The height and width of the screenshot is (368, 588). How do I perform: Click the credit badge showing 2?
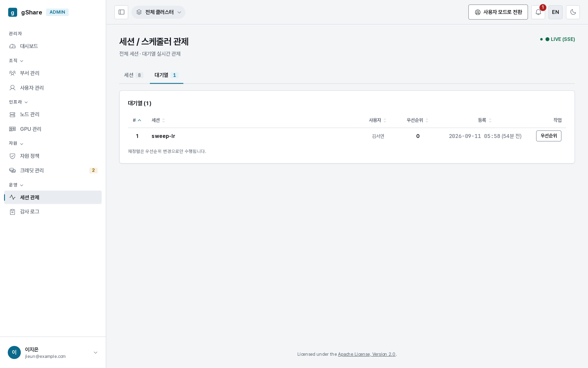93,170
